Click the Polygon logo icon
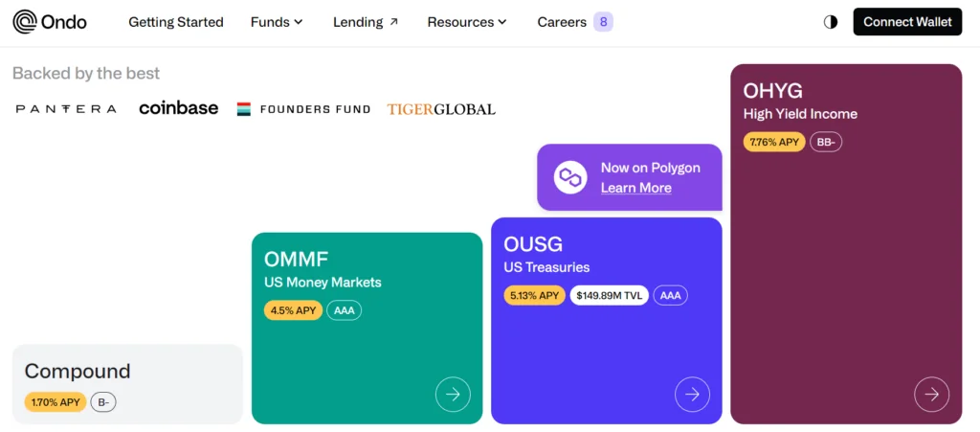Screen dimensions: 980x432 (570, 177)
